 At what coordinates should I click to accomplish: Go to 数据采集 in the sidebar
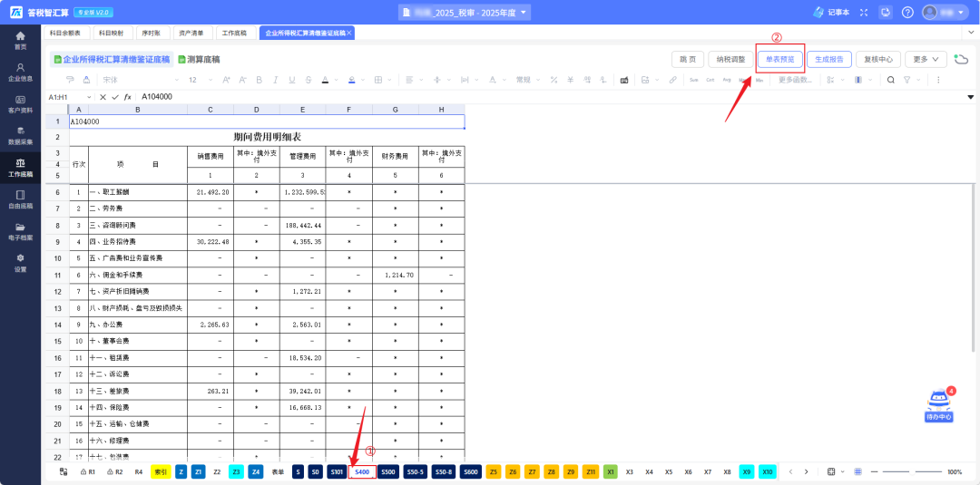tap(20, 135)
